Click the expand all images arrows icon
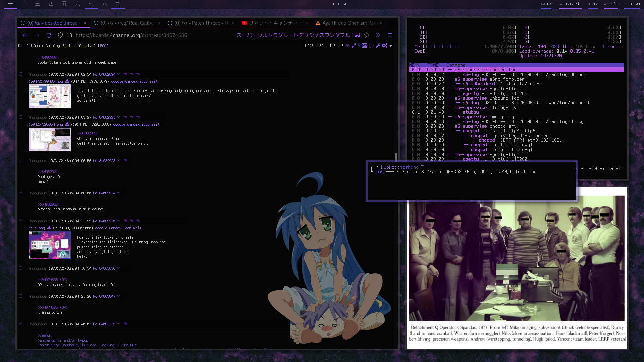This screenshot has height=362, width=644. point(354,46)
